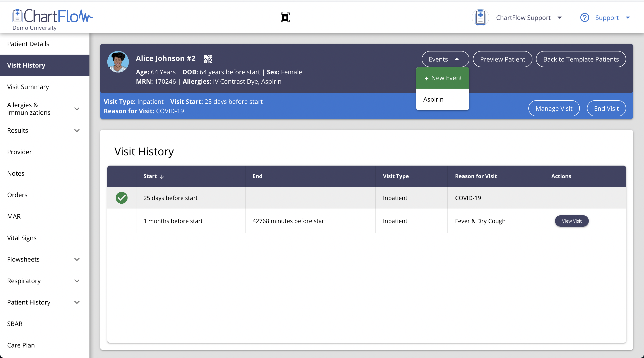644x358 pixels.
Task: Expand the Flowsheets sidebar section
Action: pyautogui.click(x=77, y=259)
